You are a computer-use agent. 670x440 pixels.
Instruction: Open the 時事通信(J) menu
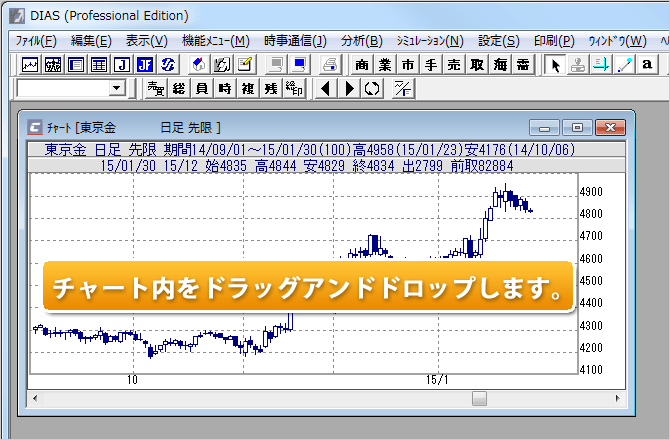pos(295,40)
